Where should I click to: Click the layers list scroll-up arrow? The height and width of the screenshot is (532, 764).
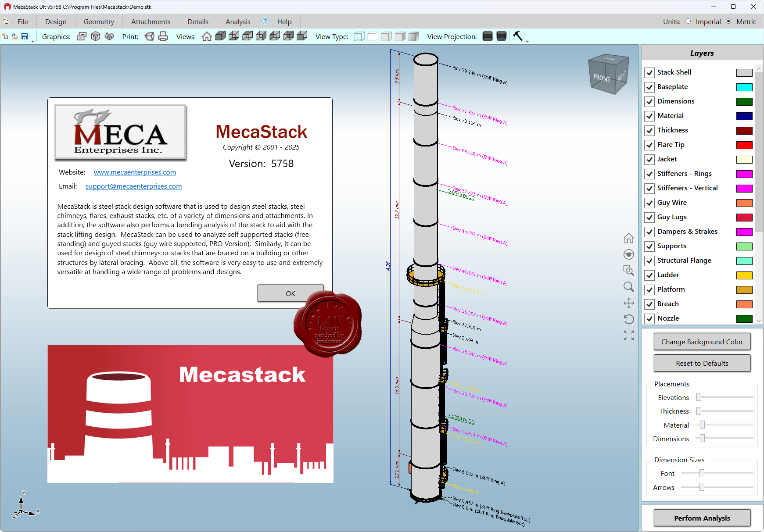759,68
